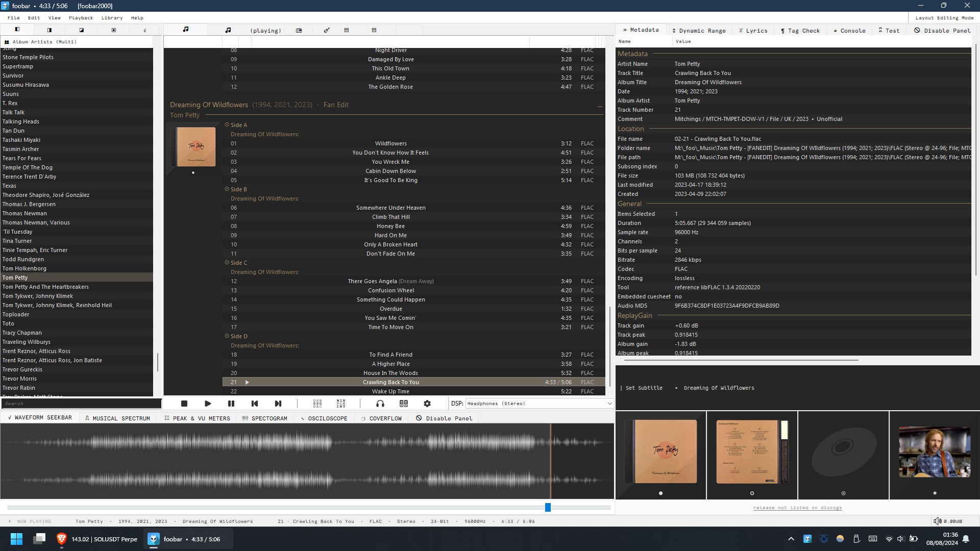Open 'release not listed on discogs' link

(x=797, y=508)
